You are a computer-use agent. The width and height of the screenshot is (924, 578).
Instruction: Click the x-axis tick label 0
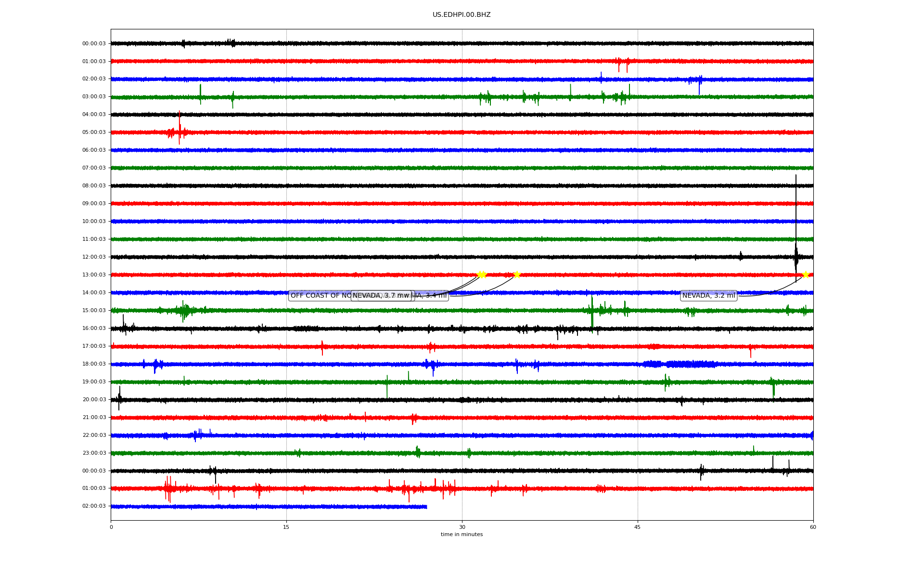[x=111, y=527]
